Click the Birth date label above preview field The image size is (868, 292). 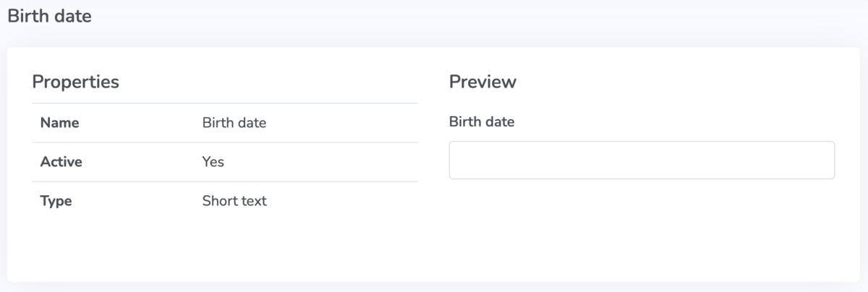[x=482, y=122]
